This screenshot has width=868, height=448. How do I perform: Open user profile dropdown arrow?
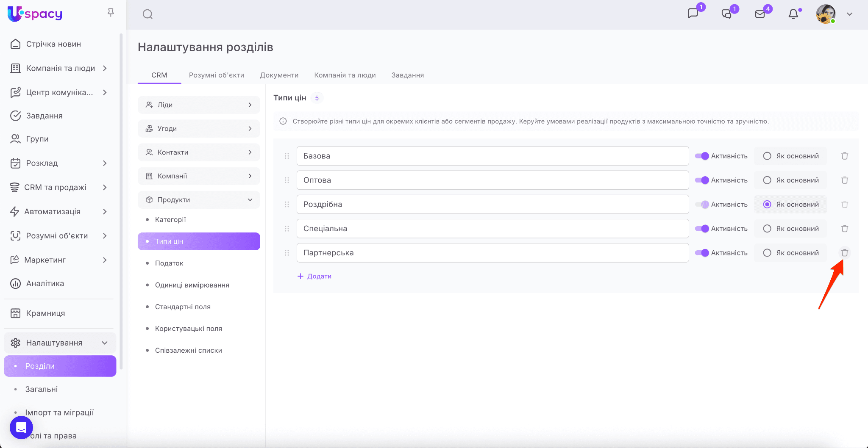849,14
